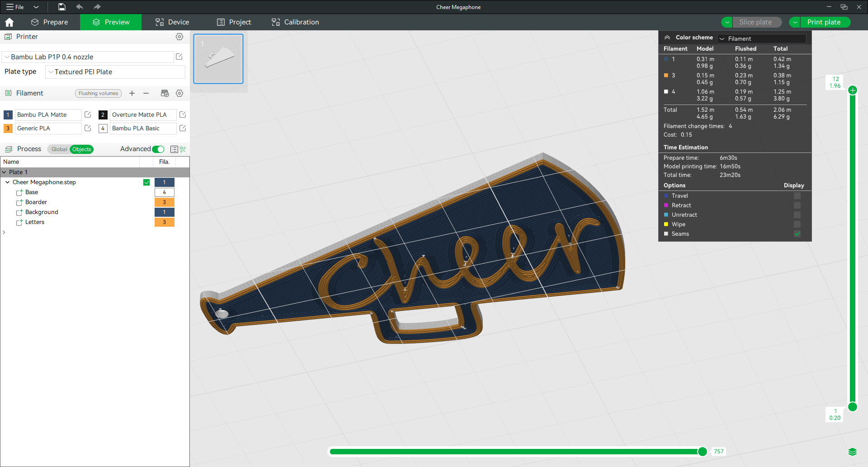Switch process scope to Global
Viewport: 868px width, 467px height.
(59, 149)
